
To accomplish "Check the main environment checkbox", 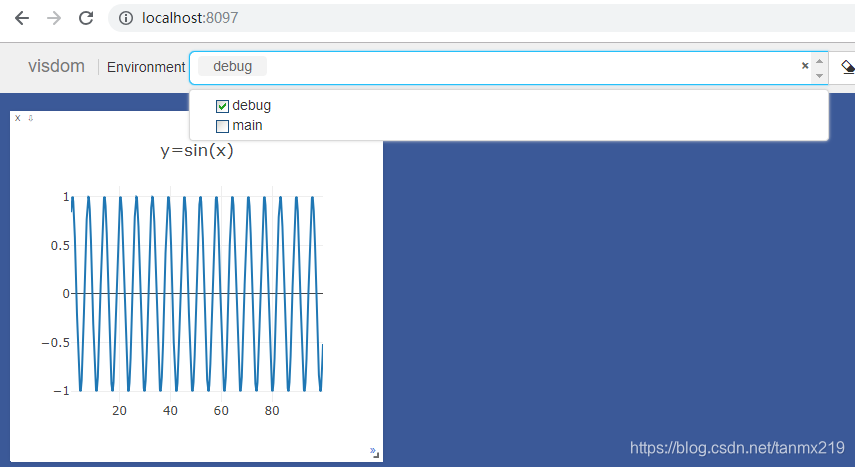I will tap(222, 126).
